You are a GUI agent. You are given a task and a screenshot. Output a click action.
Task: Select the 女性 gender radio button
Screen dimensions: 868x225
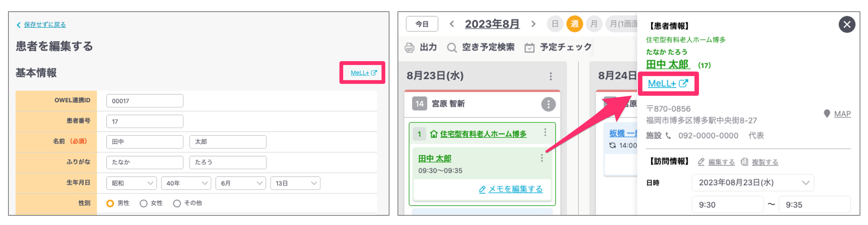pyautogui.click(x=144, y=203)
